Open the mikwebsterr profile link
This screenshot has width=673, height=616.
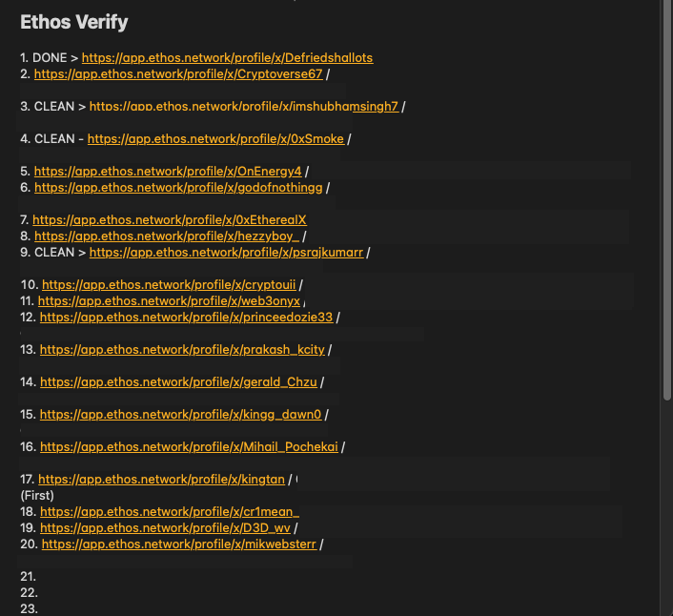[x=179, y=544]
